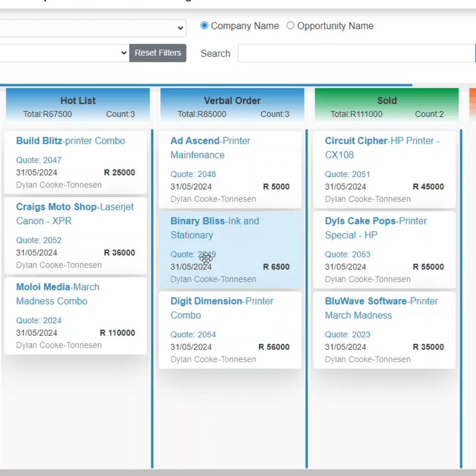
Task: Open Dyls Cake Pops Printer Special
Action: click(376, 228)
